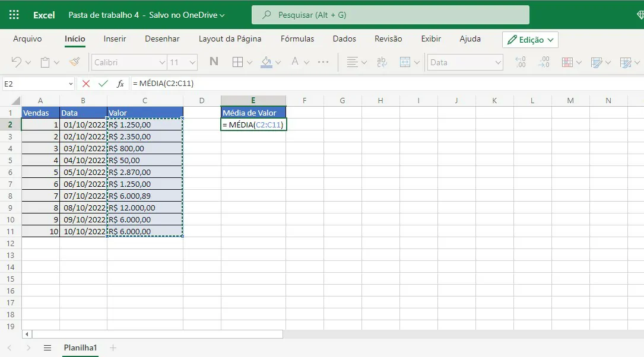Click the text alignment icon
This screenshot has height=357, width=644.
(352, 62)
